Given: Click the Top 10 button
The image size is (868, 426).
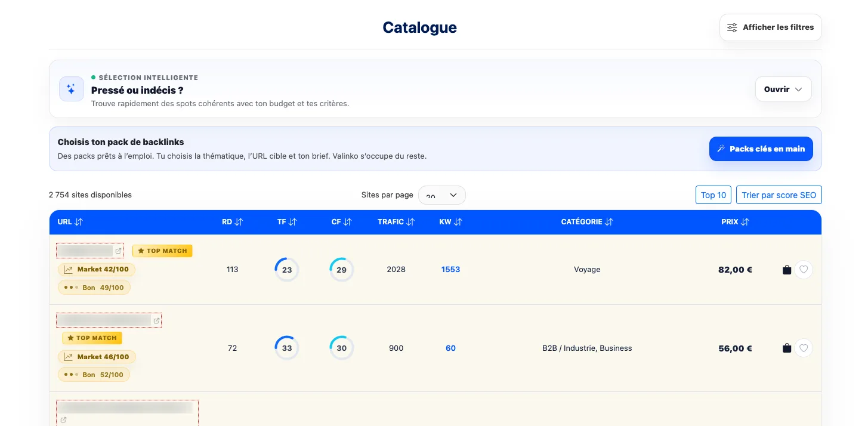Looking at the screenshot, I should [x=713, y=195].
